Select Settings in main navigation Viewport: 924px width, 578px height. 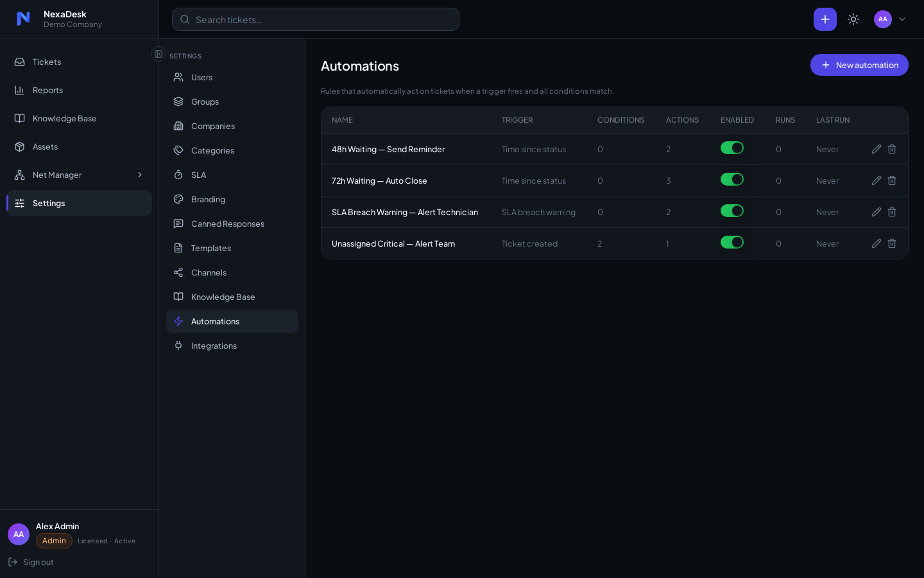point(80,203)
